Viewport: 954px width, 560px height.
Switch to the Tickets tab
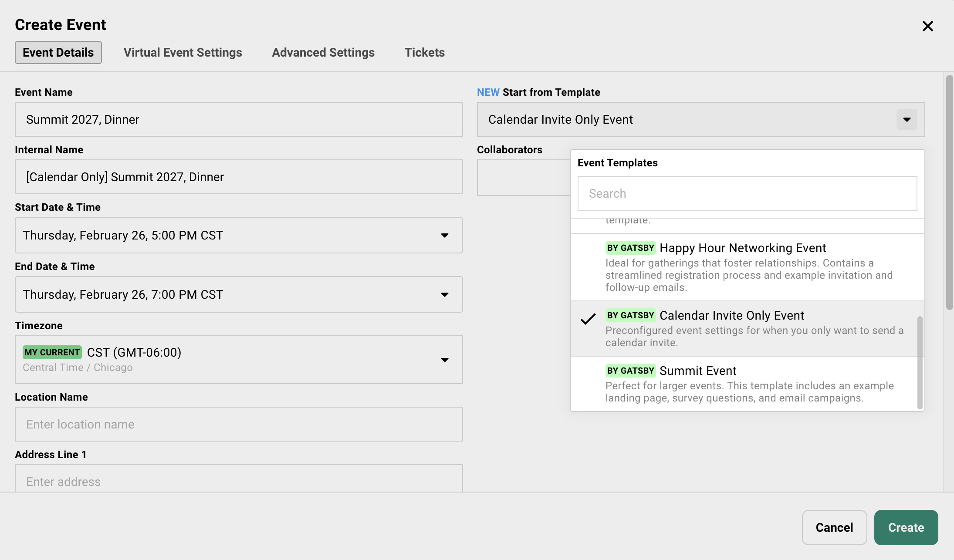coord(424,52)
